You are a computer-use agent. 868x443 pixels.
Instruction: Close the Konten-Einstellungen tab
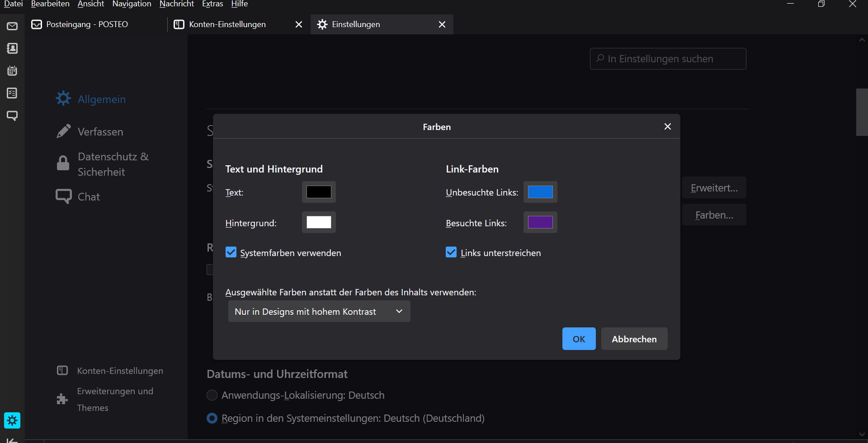298,24
